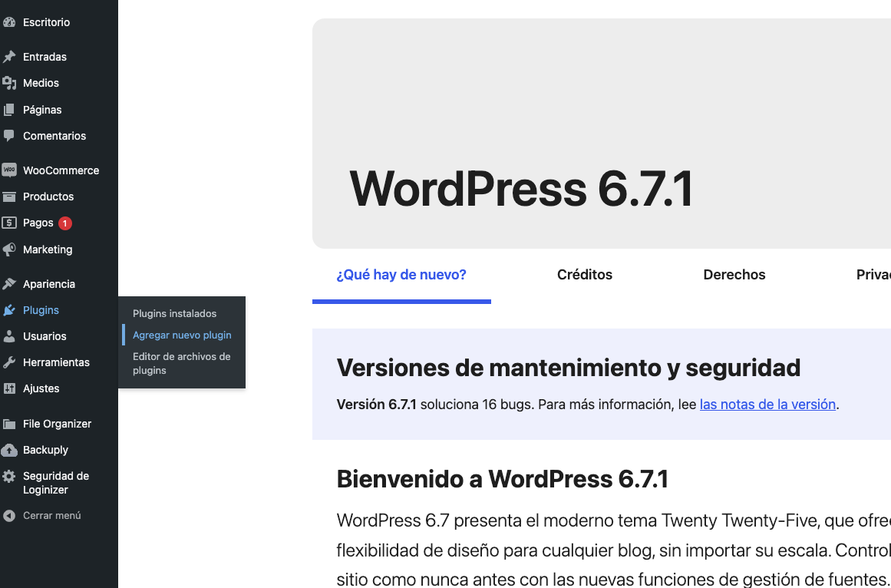Open Apariencia using the brush icon
891x588 pixels.
[x=9, y=283]
